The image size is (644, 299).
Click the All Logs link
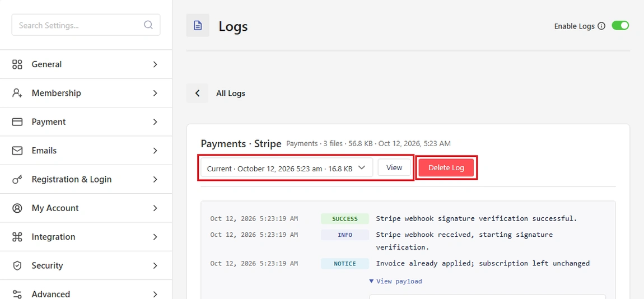pos(230,94)
